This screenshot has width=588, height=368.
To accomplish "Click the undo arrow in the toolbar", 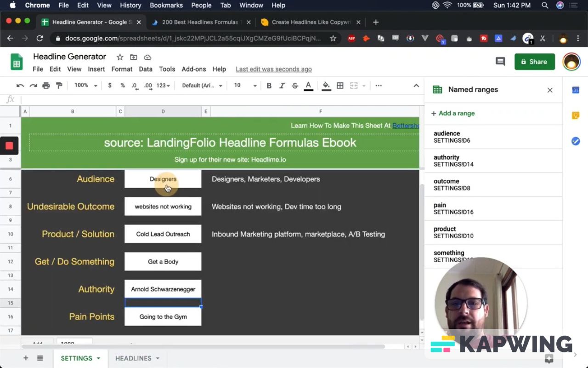I will click(x=20, y=86).
